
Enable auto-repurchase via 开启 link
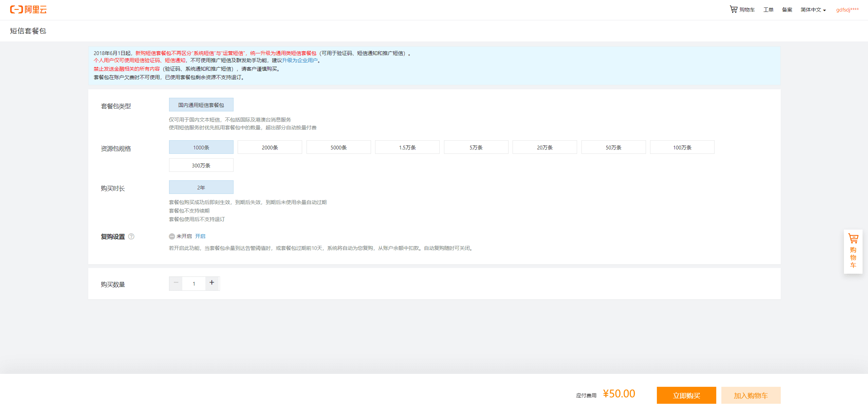pos(200,236)
